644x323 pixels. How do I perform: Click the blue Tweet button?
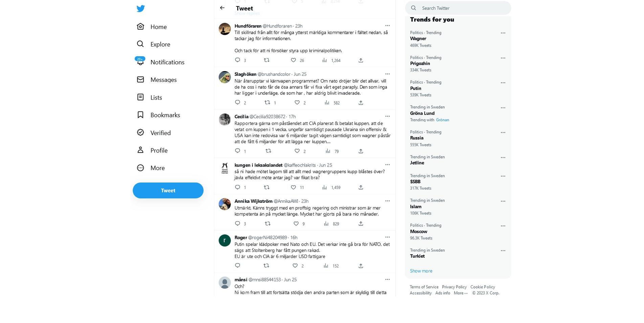[168, 190]
